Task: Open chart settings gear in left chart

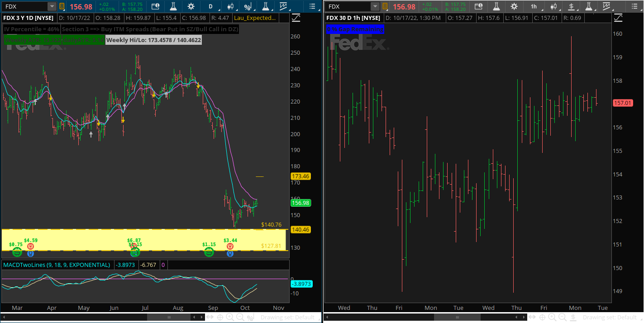Action: [191, 6]
